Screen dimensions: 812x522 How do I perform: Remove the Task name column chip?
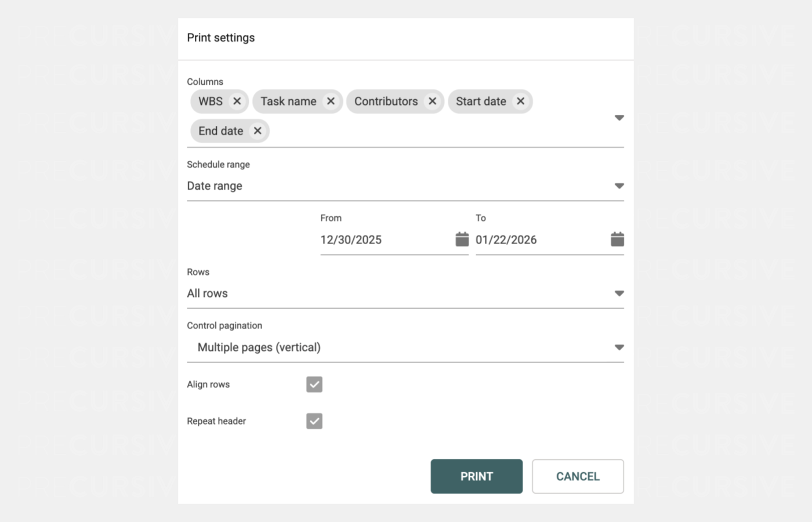pos(331,101)
